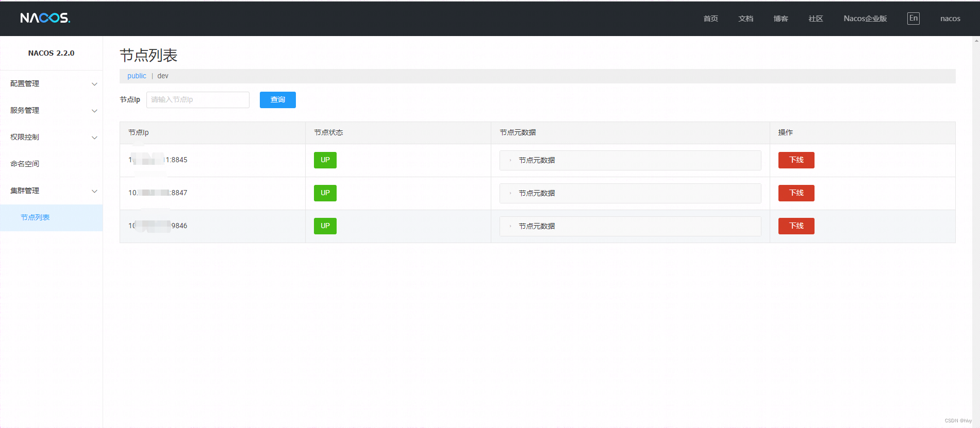Image resolution: width=980 pixels, height=428 pixels.
Task: Click the node address ending in :8845
Action: pos(158,160)
